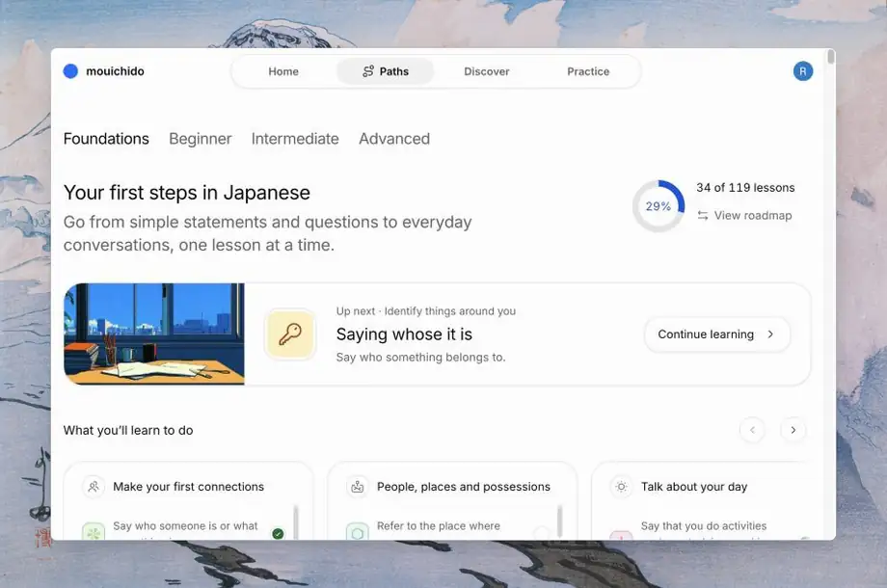Click the key icon lesson tile
Screen dimensions: 887x588
click(x=290, y=334)
